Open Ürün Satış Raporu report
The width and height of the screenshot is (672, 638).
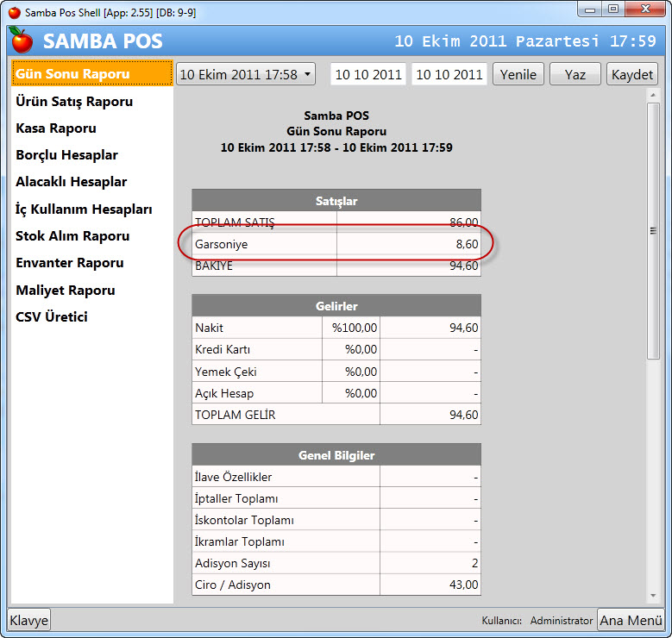click(74, 101)
